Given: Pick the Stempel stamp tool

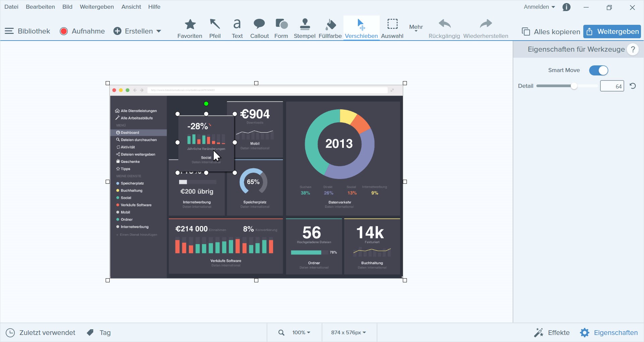Looking at the screenshot, I should click(x=305, y=28).
